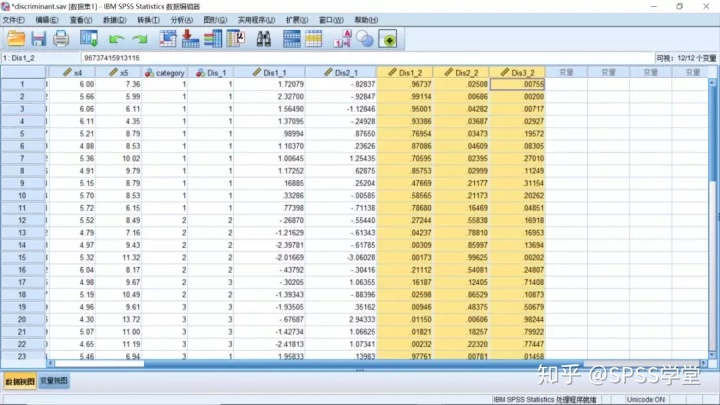Select row header number 1
This screenshot has height=405, width=720.
click(x=22, y=84)
